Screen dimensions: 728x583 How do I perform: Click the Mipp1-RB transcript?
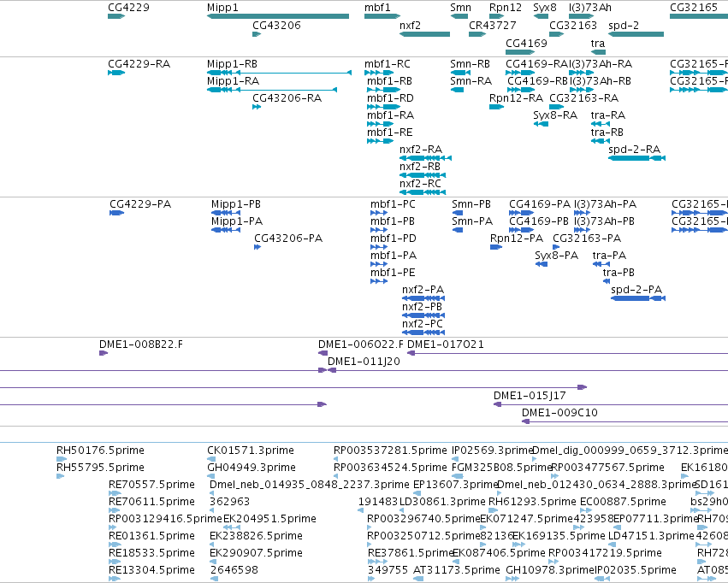(279, 73)
